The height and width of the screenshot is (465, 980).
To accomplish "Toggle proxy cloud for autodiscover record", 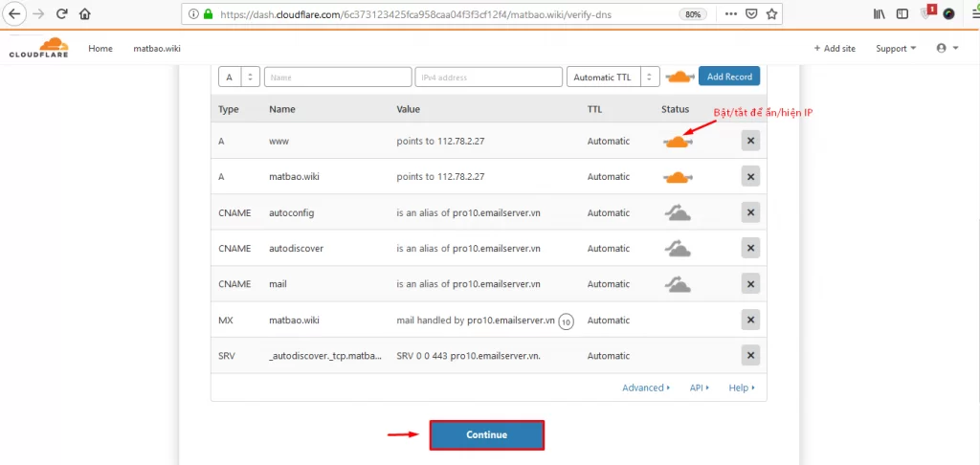I will 677,249.
